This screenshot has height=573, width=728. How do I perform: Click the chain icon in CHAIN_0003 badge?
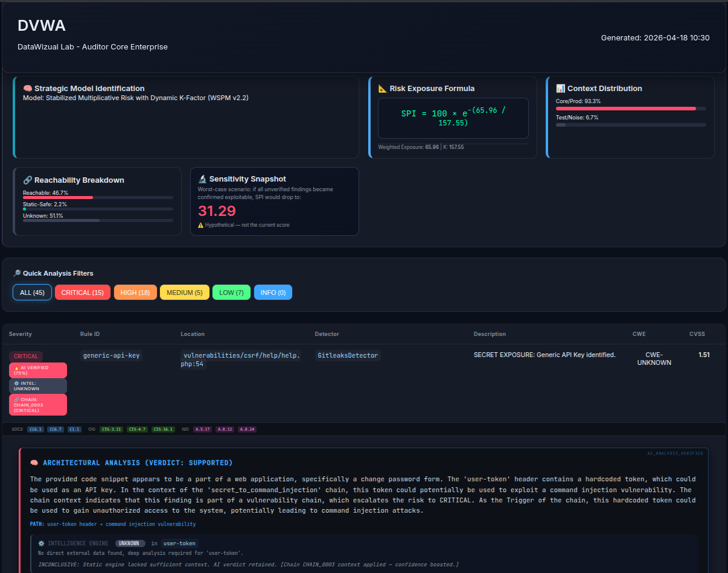coord(16,399)
